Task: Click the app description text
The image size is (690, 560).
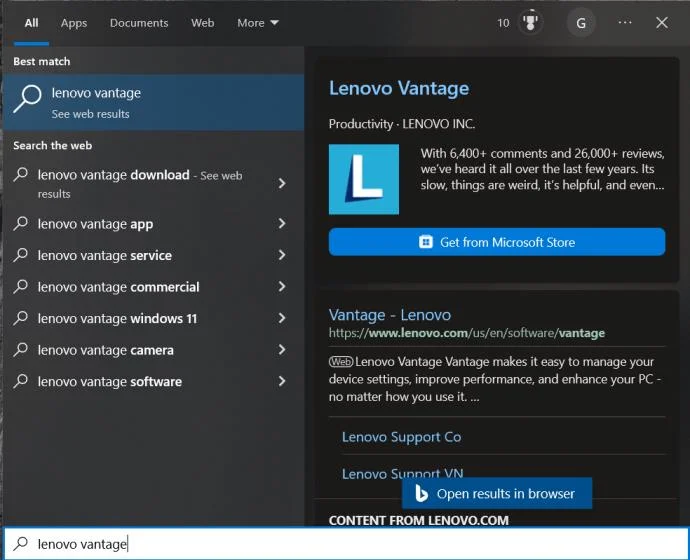Action: click(x=542, y=169)
